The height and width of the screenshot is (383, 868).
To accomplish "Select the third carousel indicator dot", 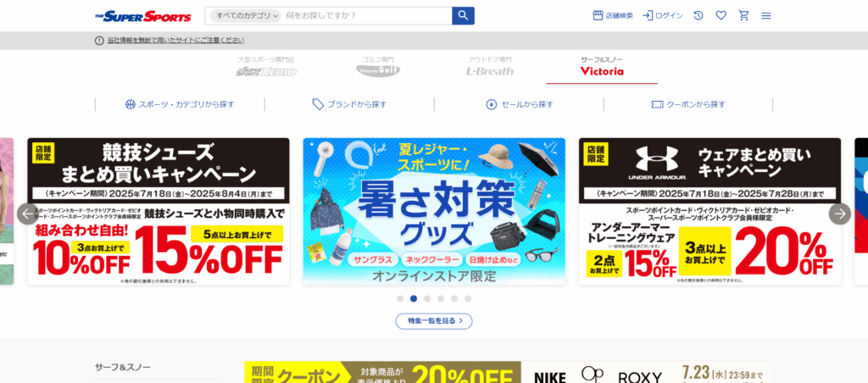I will (427, 298).
